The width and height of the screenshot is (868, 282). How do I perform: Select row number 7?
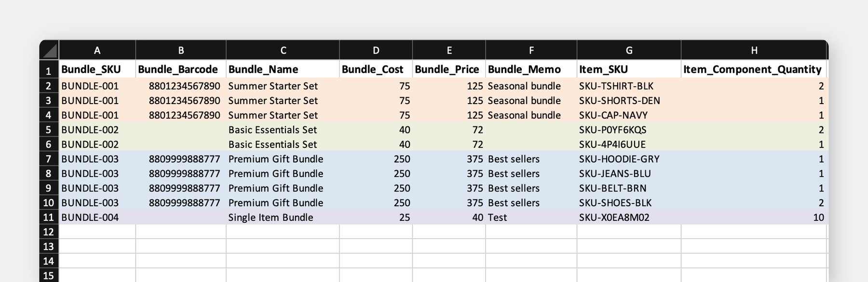coord(49,159)
